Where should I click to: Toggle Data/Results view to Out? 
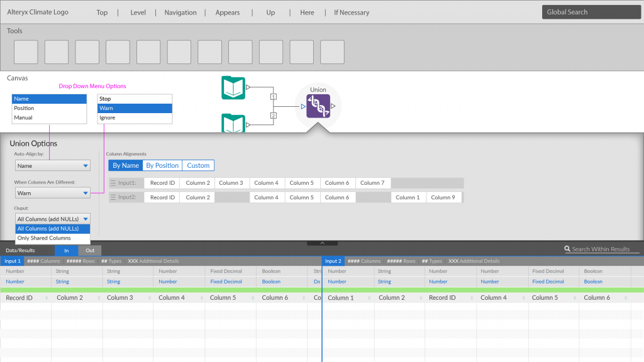[x=90, y=250]
